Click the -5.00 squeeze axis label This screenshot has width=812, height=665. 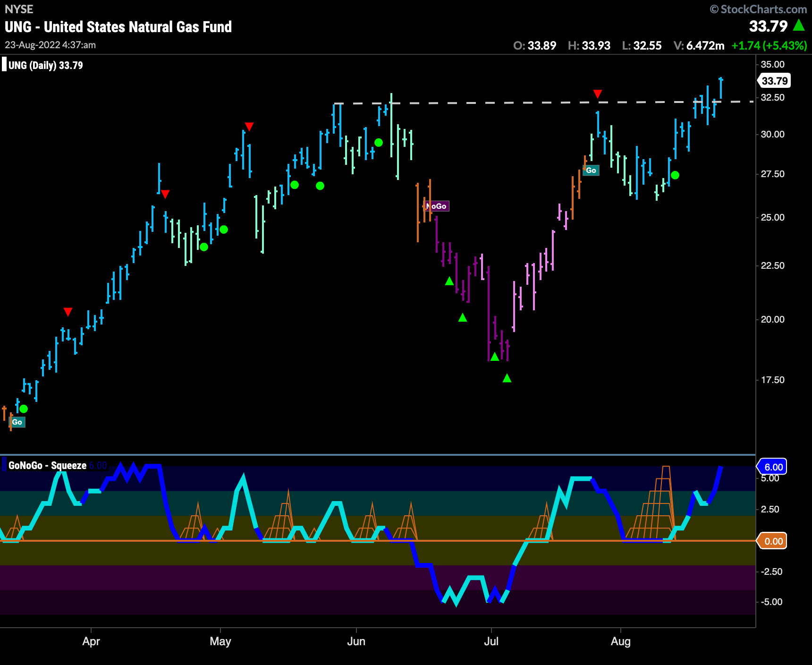coord(771,602)
